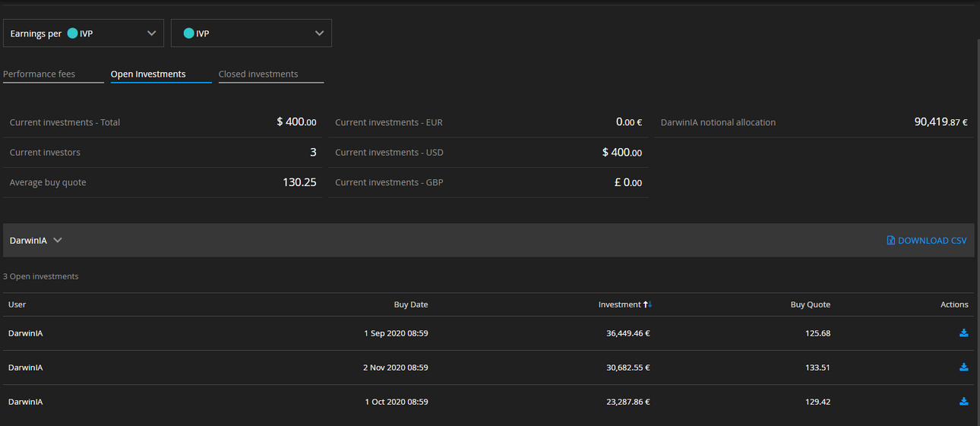The height and width of the screenshot is (426, 980).
Task: Click the teal circle in second IVP dropdown
Action: click(188, 33)
